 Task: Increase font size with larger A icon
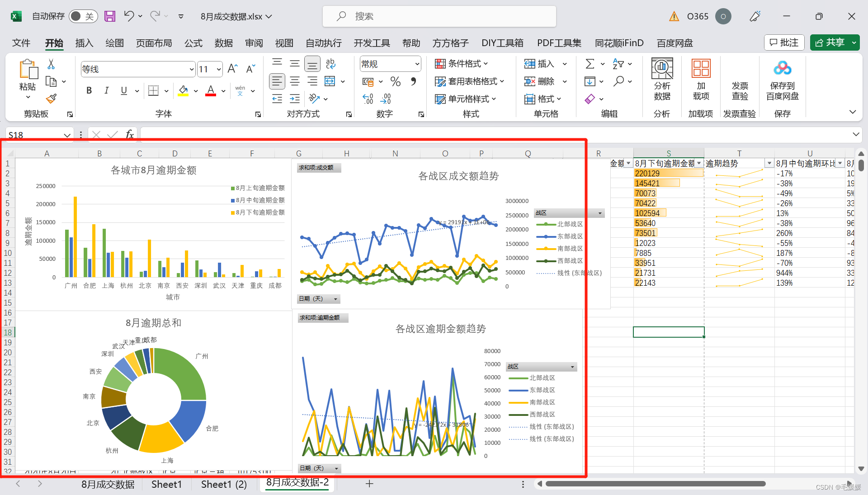point(233,69)
